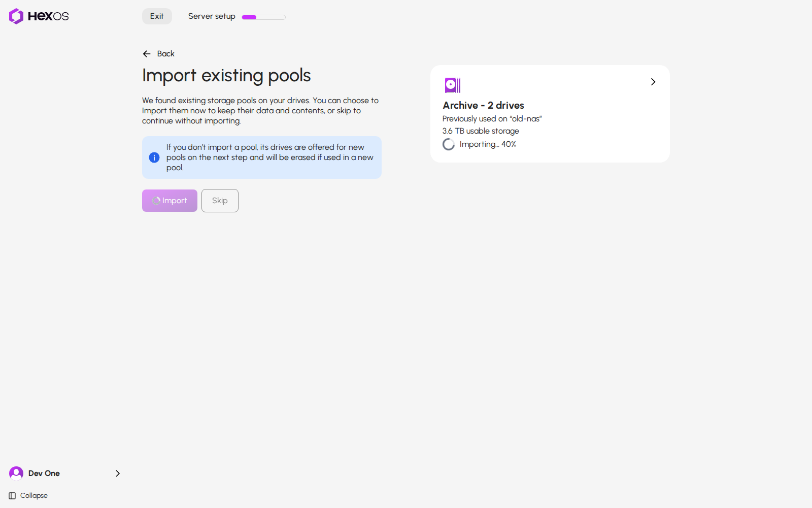812x508 pixels.
Task: Open the Dev One account menu
Action: [65, 473]
